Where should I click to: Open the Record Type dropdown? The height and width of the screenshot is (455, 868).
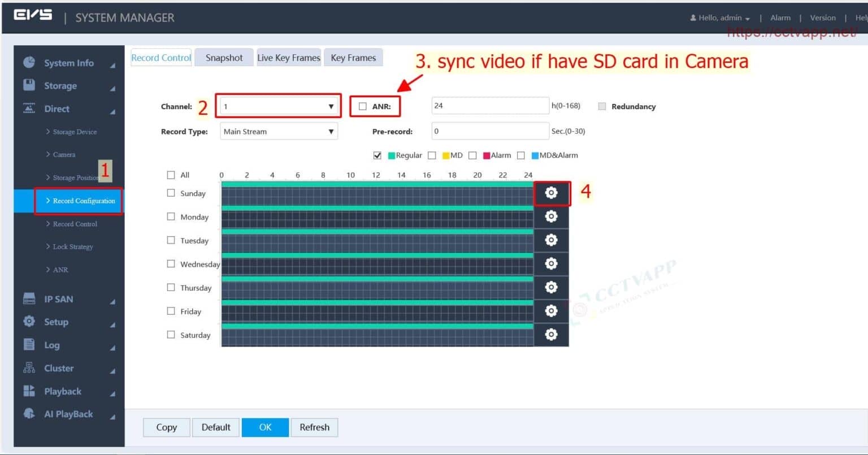click(x=278, y=131)
